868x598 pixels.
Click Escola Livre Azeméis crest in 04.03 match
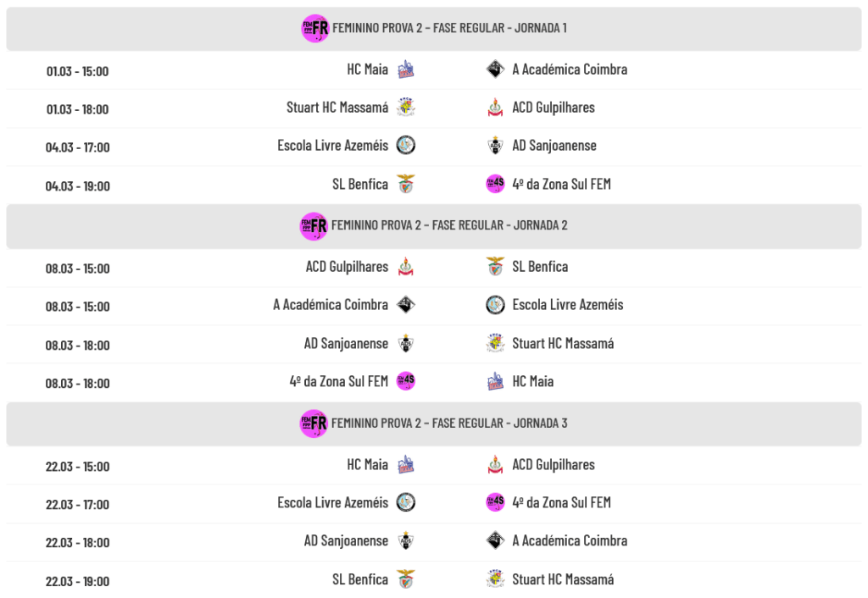click(406, 146)
